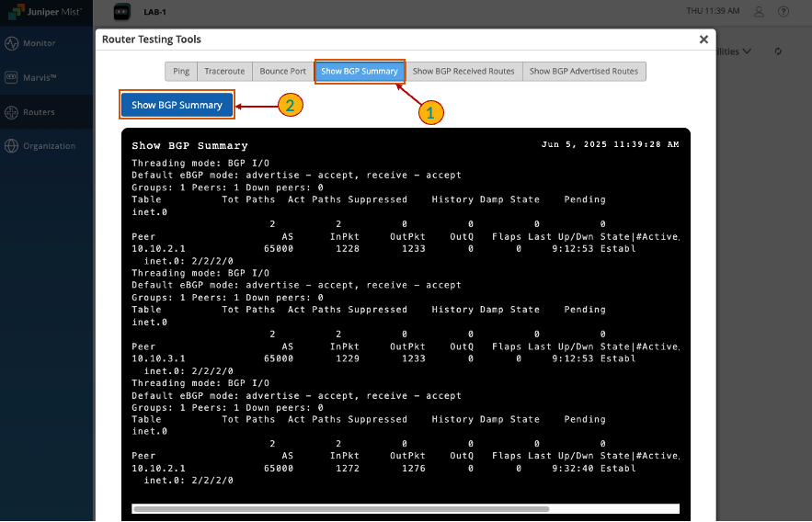The image size is (812, 522).
Task: Switch to the Ping tab
Action: (x=181, y=71)
